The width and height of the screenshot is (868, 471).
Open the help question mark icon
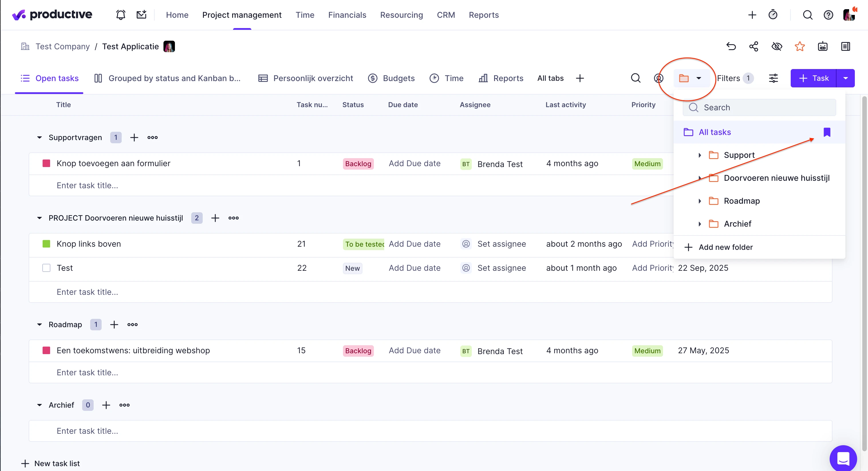click(x=828, y=15)
